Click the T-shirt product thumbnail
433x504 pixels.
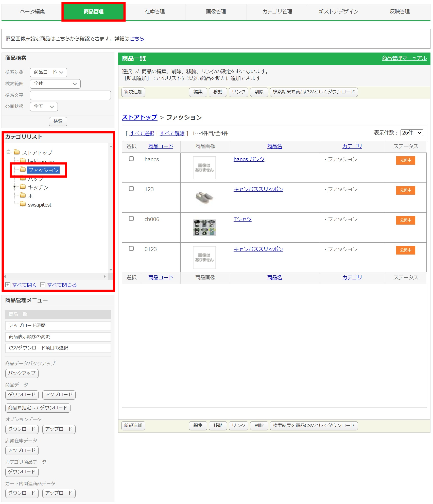click(204, 228)
